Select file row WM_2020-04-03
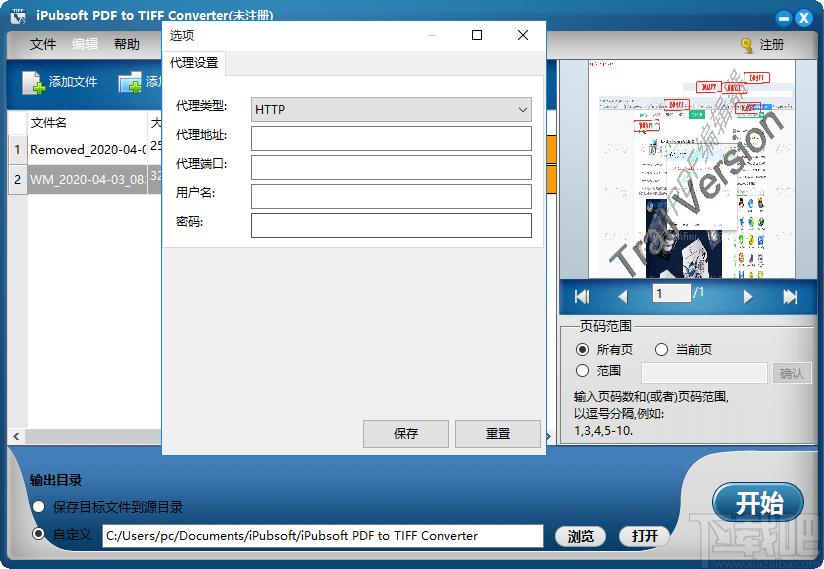Image resolution: width=824 pixels, height=569 pixels. coord(87,180)
